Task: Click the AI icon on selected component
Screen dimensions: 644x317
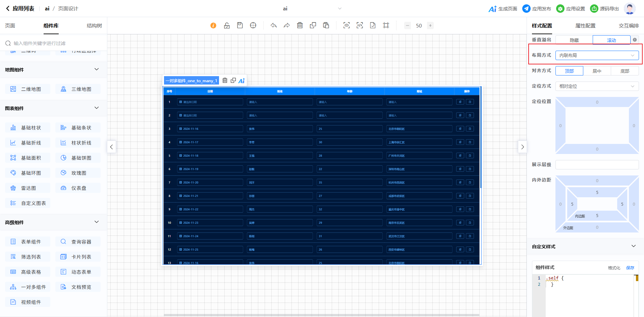Action: 241,81
